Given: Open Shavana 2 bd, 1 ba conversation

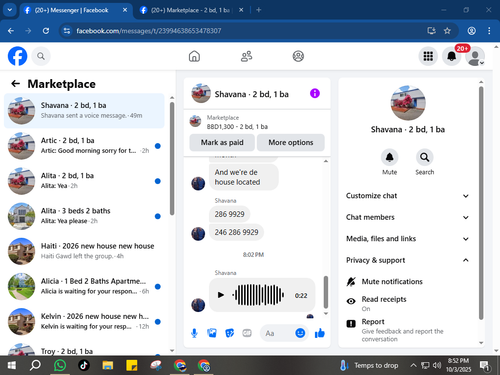Looking at the screenshot, I should click(x=84, y=111).
